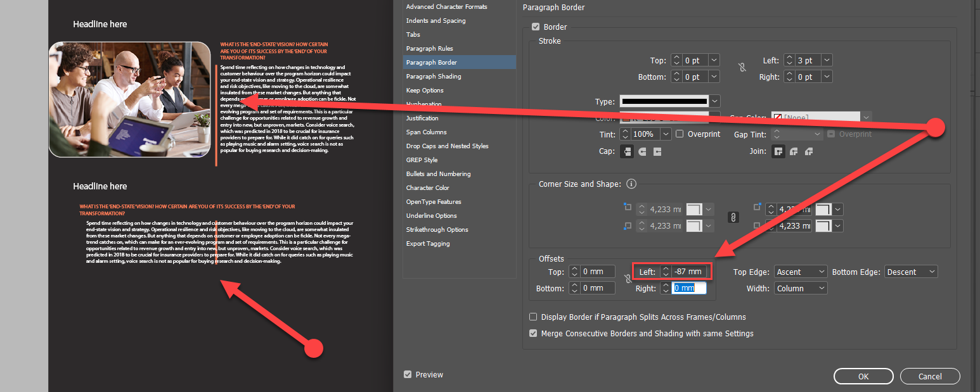Viewport: 980px width, 392px height.
Task: Click the chain icon linking corner sizes
Action: click(x=733, y=217)
